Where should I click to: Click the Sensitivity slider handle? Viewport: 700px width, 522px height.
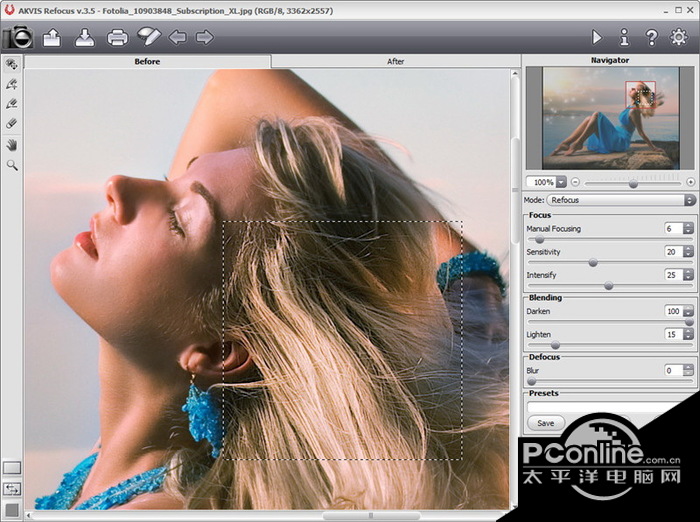point(593,263)
